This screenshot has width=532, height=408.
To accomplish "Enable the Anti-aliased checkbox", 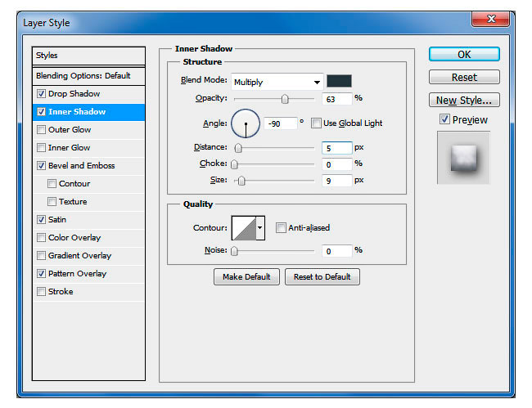I will tap(281, 227).
